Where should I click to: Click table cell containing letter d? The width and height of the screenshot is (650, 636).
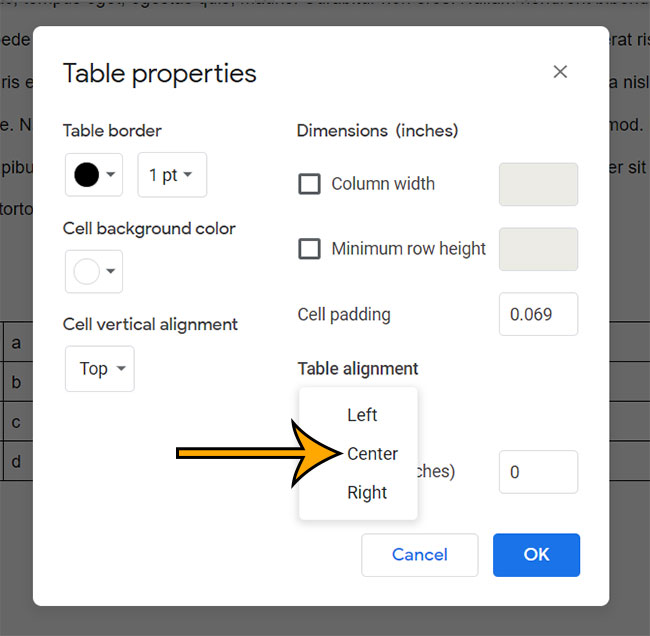(x=18, y=461)
